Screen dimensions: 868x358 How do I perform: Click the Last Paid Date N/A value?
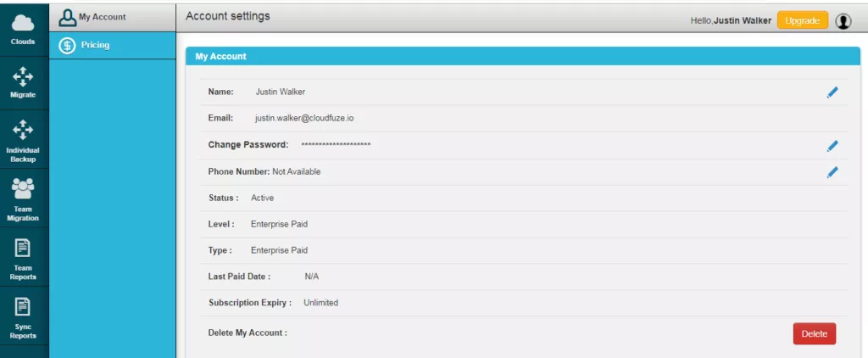312,277
